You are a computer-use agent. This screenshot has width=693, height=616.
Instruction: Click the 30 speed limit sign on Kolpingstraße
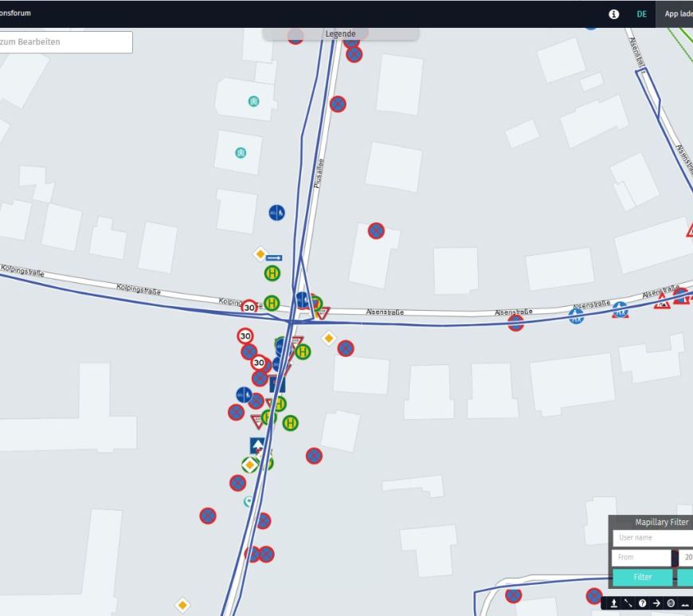tap(249, 307)
